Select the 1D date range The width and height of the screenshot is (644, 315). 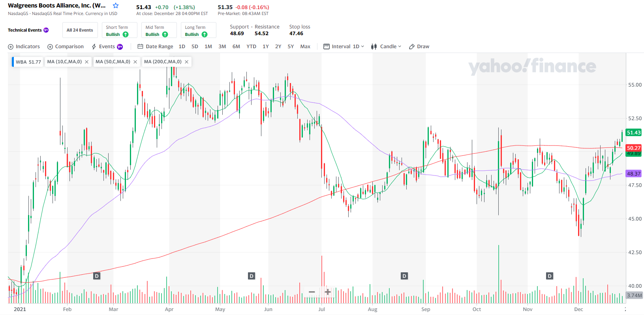[182, 47]
